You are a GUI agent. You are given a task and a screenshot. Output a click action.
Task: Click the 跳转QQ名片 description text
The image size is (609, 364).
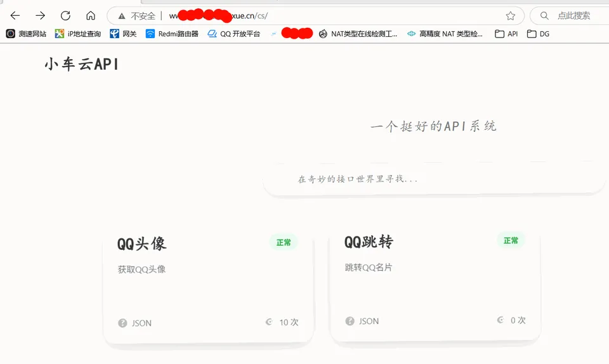point(369,268)
